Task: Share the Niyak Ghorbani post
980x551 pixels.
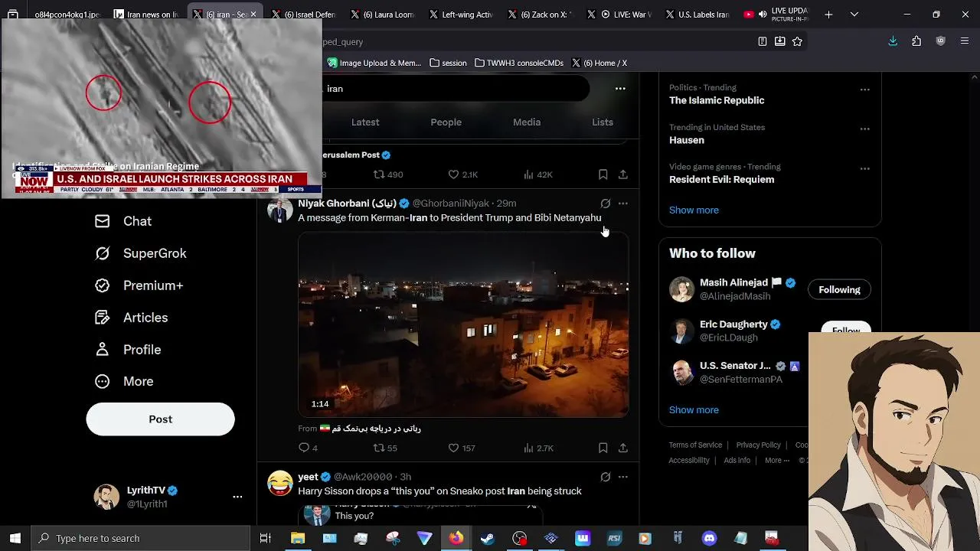Action: [623, 448]
